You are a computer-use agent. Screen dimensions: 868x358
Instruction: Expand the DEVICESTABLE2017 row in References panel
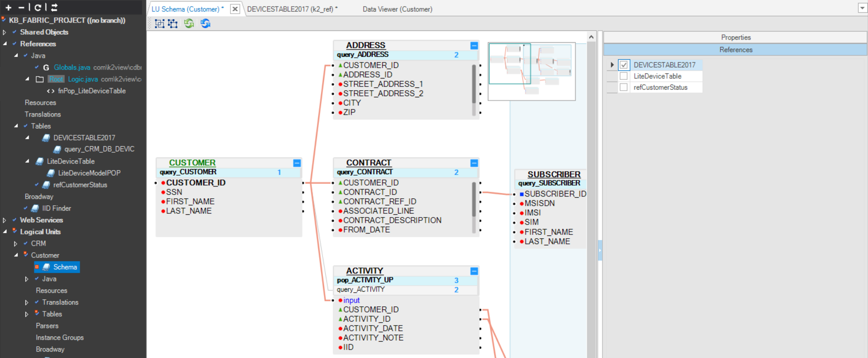coord(612,65)
